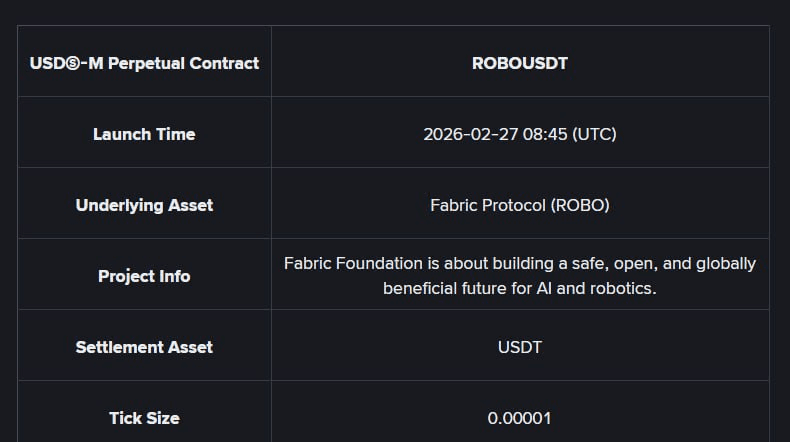The width and height of the screenshot is (790, 442).
Task: Click the ROBOUSDT contract symbol cell
Action: pyautogui.click(x=519, y=63)
